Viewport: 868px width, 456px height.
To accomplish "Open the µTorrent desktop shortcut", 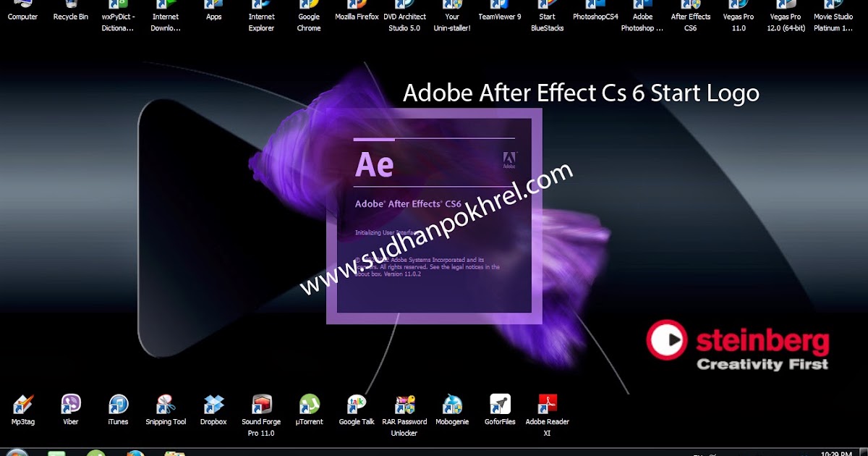I will pos(310,410).
